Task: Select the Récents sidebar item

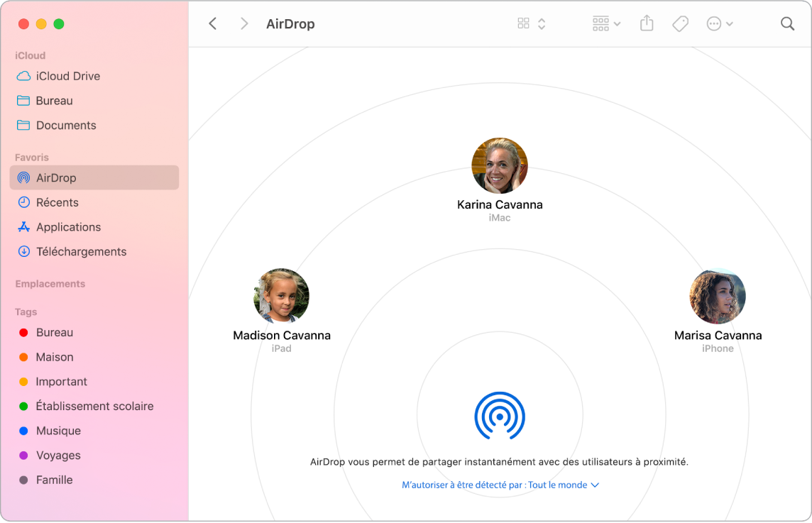Action: point(58,202)
